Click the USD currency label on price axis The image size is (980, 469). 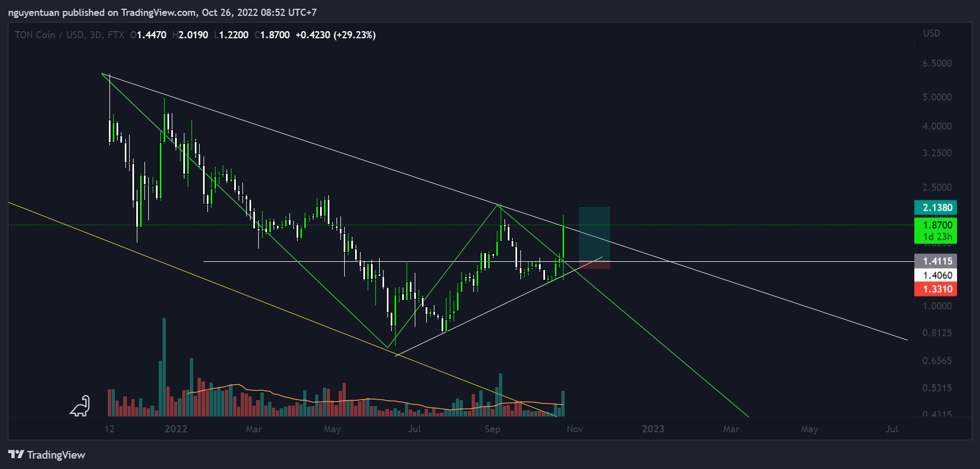(x=931, y=33)
